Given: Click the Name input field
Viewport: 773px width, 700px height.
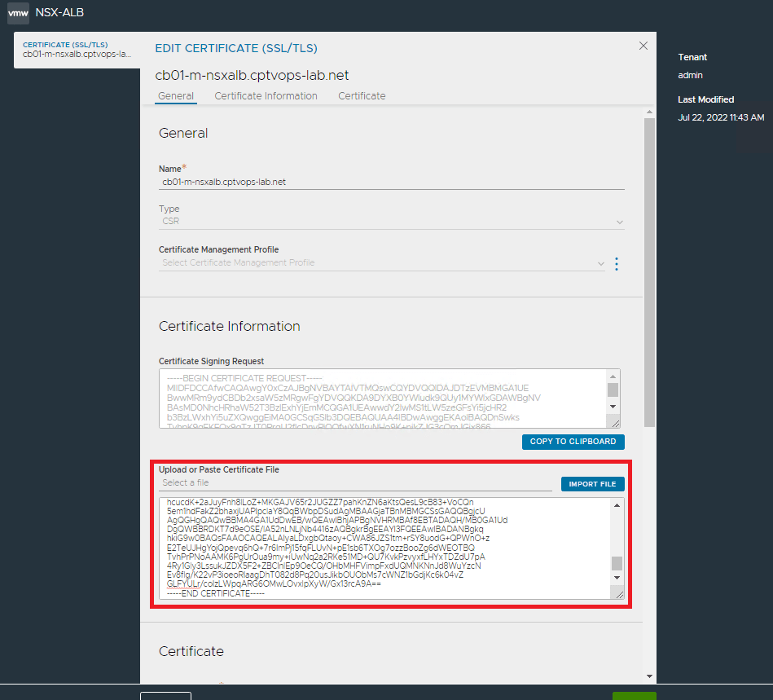Looking at the screenshot, I should click(391, 183).
